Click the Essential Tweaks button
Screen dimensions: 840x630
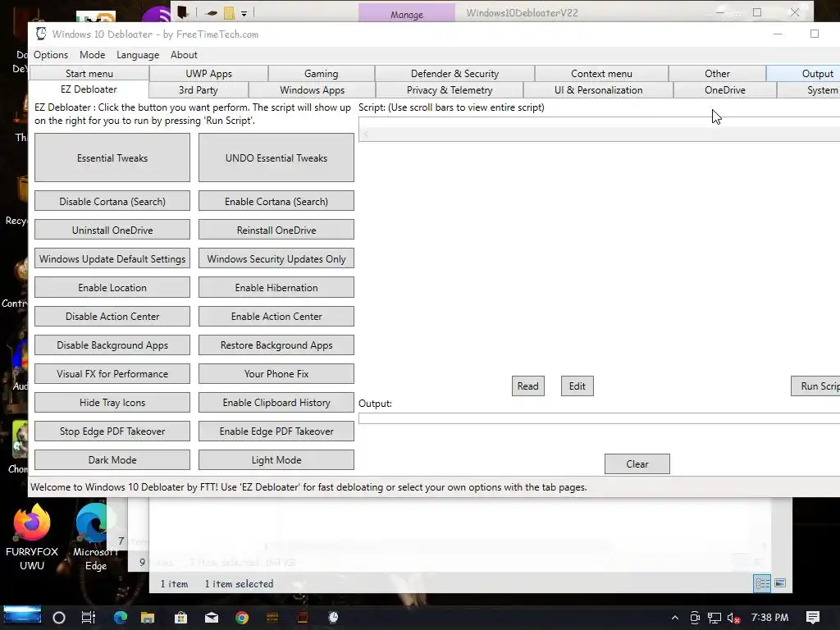112,157
